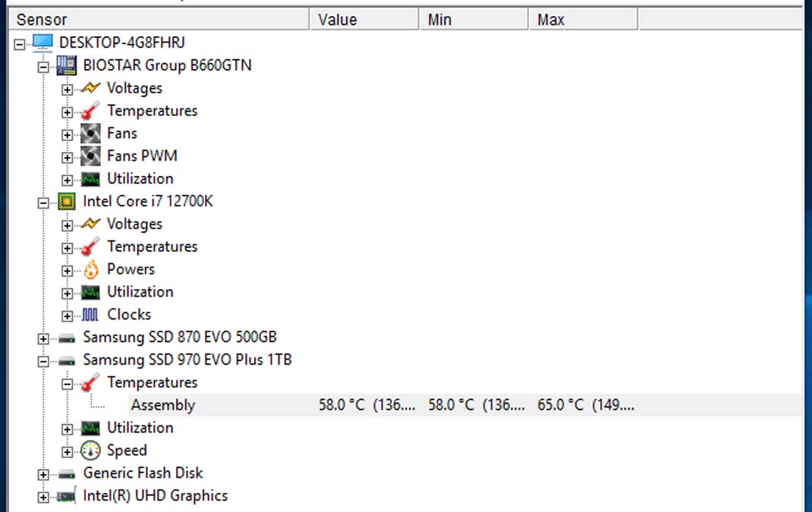The image size is (812, 512).
Task: Expand the Clocks node
Action: click(x=67, y=316)
